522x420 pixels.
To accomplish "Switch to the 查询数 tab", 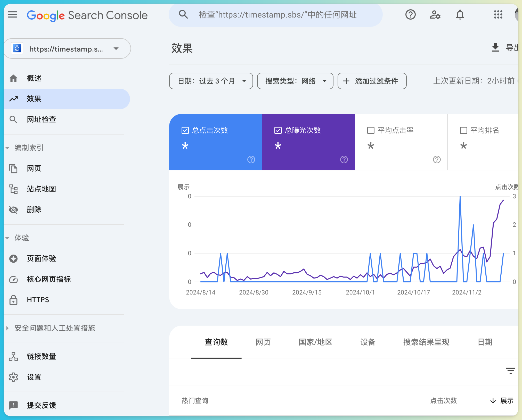I will coord(216,342).
